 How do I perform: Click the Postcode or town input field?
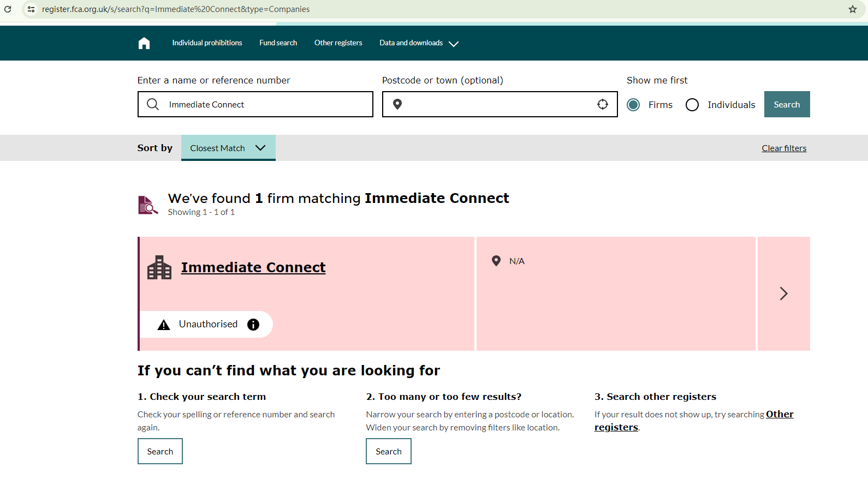(x=497, y=104)
